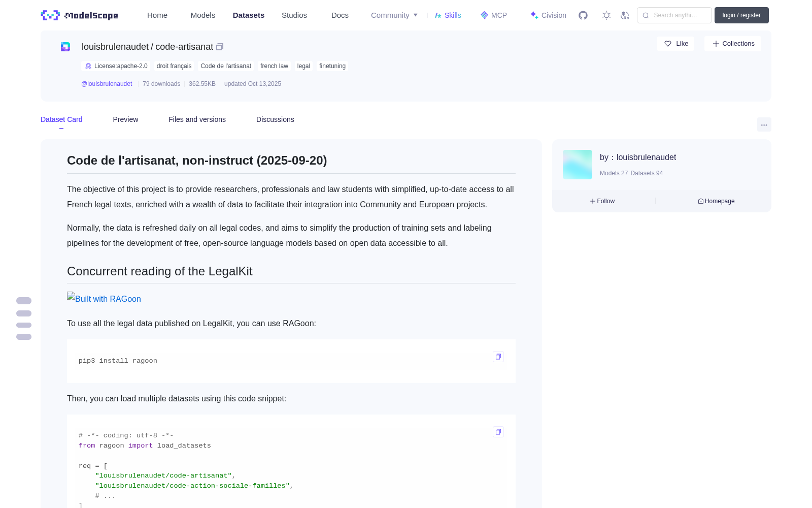812x508 pixels.
Task: Open the ModelScope logo home link
Action: 79,15
